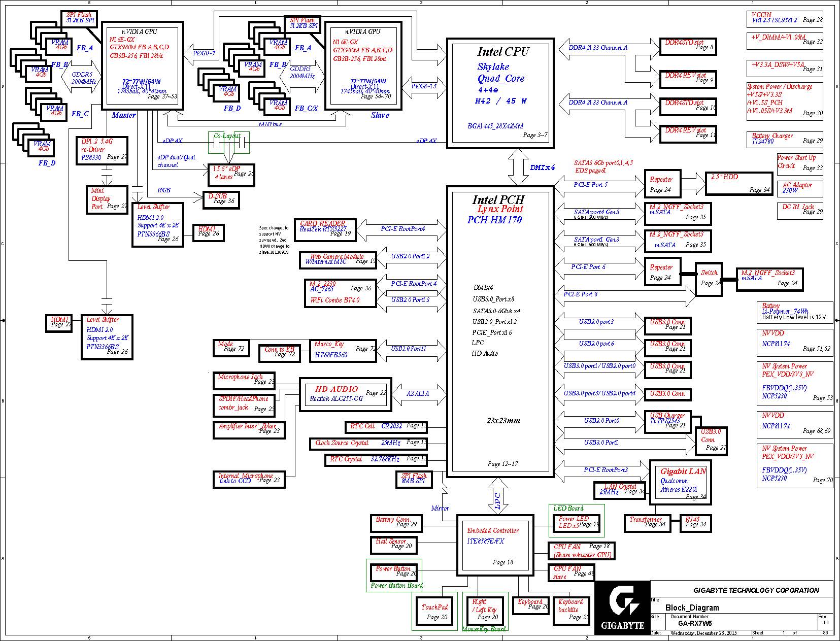Select the Embedded Controller ITE8587E/FX block
The height and width of the screenshot is (641, 840).
495,545
